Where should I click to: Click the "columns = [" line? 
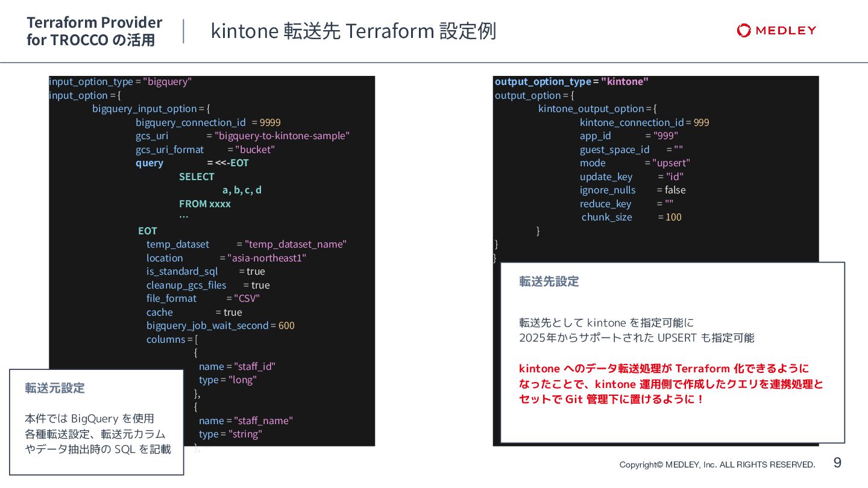(172, 339)
